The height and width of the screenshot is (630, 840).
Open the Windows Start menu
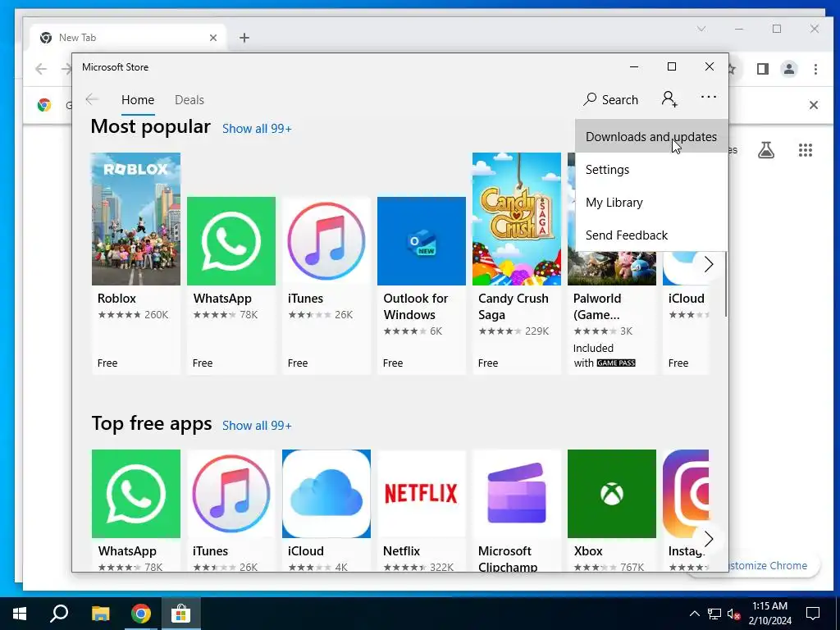20,614
